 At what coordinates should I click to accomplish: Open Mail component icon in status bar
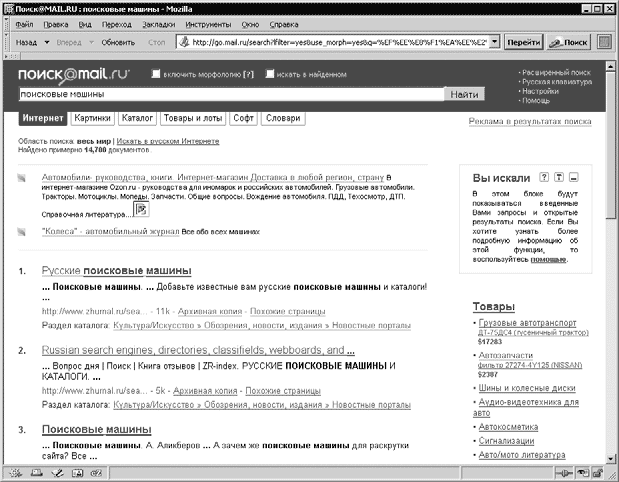pos(37,472)
